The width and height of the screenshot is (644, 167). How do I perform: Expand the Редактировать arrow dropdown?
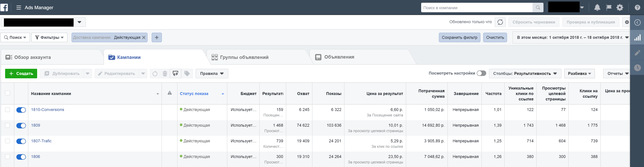pos(143,74)
